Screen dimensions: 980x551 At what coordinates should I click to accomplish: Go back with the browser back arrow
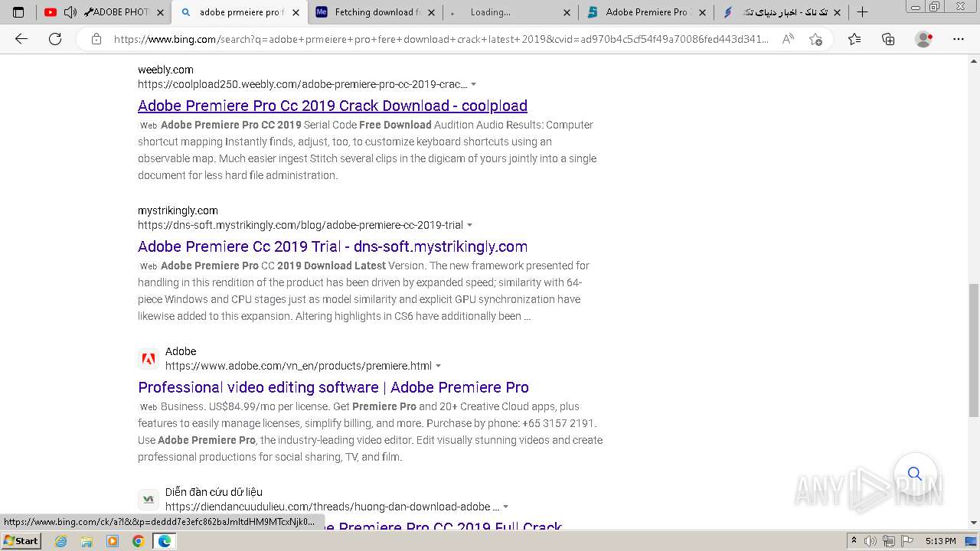coord(21,39)
